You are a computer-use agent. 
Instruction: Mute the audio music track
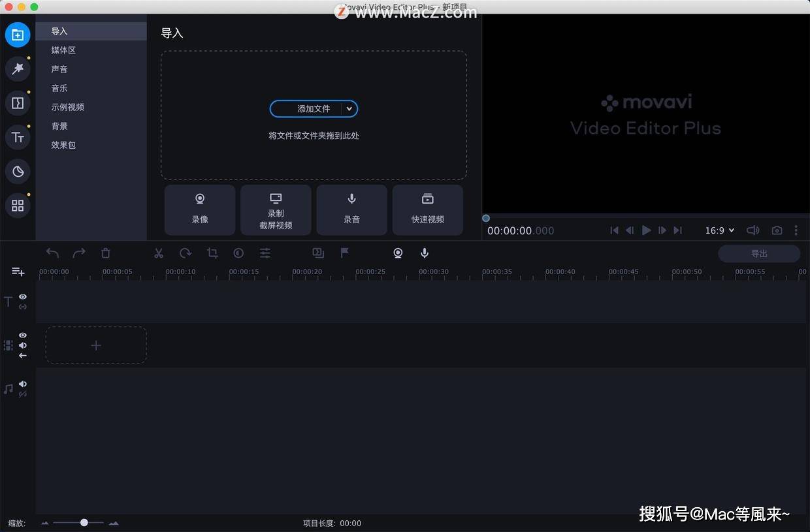tap(23, 384)
